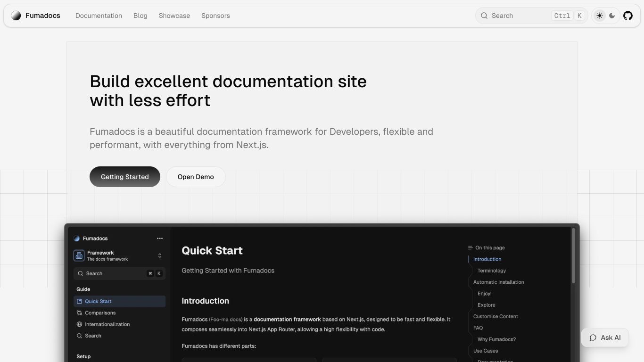Screen dimensions: 644x362
Task: Jump to Customise Content section
Action: (x=495, y=316)
